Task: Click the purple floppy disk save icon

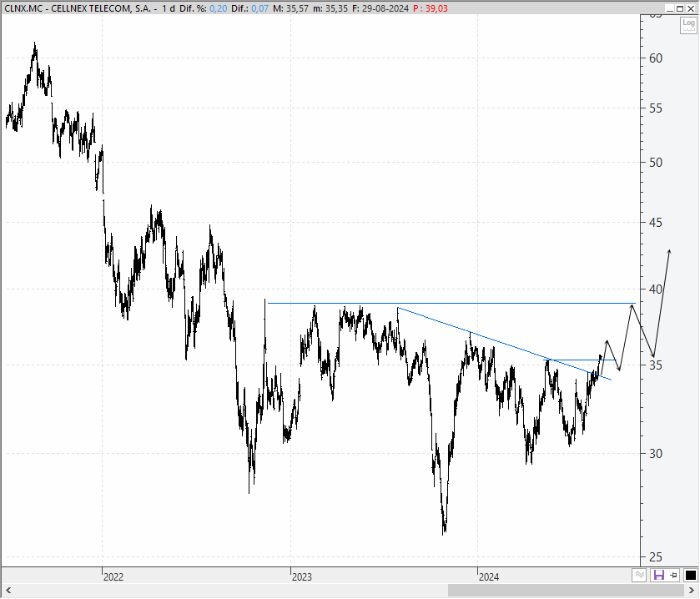Action: click(x=659, y=576)
